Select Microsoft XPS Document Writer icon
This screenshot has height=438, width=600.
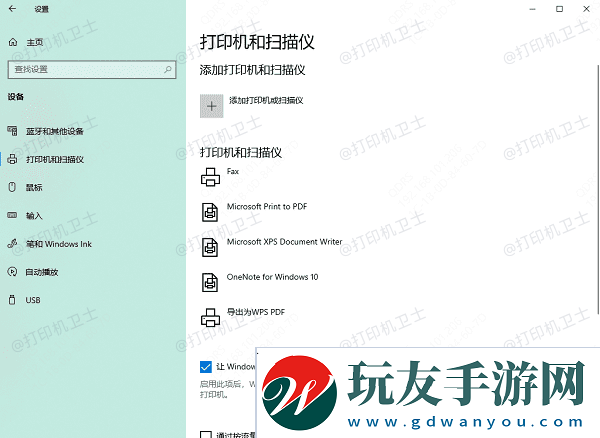coord(210,247)
